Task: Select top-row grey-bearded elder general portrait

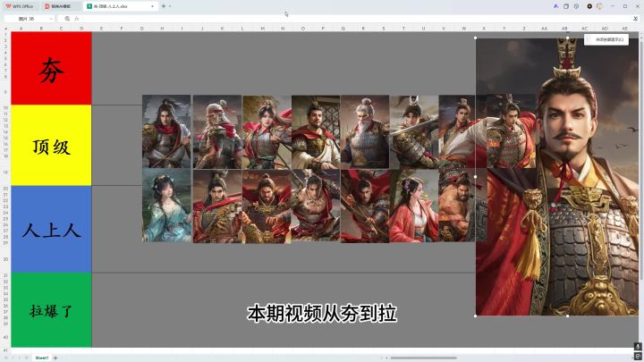Action: pyautogui.click(x=365, y=131)
